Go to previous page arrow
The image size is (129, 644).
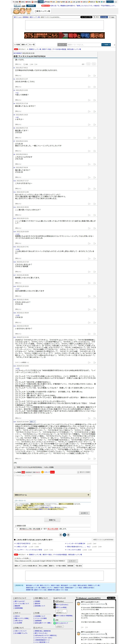coord(60,535)
